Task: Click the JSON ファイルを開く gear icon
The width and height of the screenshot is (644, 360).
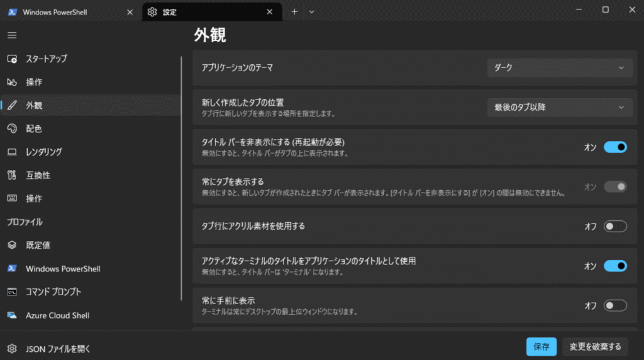Action: click(x=12, y=348)
